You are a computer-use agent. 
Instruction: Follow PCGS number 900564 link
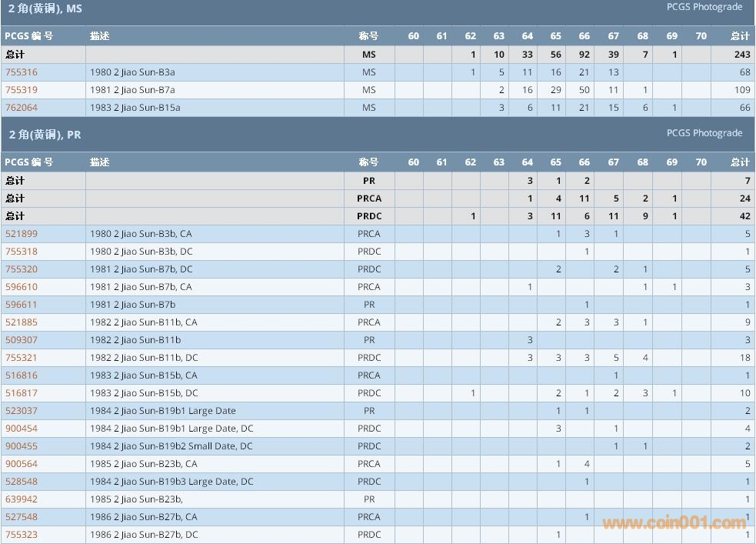point(22,464)
